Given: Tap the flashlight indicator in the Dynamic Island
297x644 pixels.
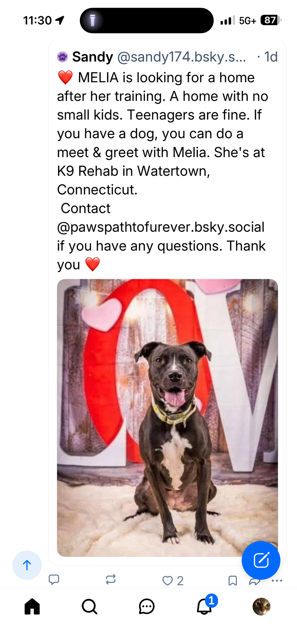Looking at the screenshot, I should [x=92, y=20].
